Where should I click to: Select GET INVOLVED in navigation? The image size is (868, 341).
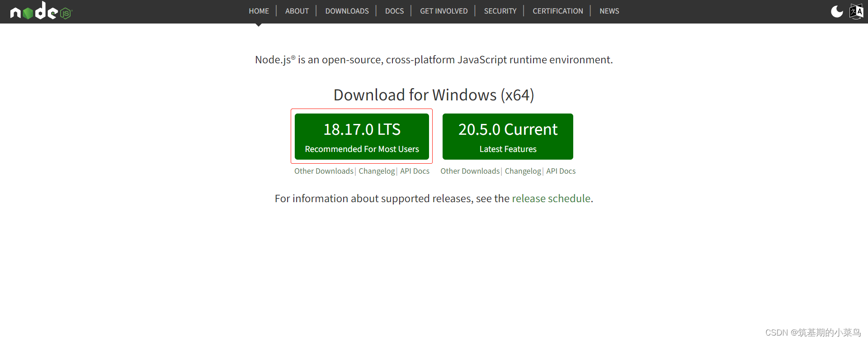click(x=443, y=11)
